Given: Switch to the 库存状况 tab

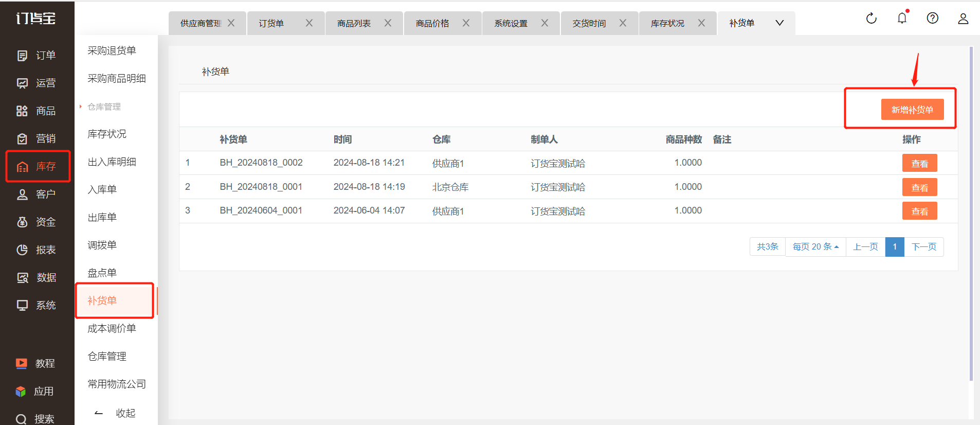Looking at the screenshot, I should pyautogui.click(x=667, y=24).
